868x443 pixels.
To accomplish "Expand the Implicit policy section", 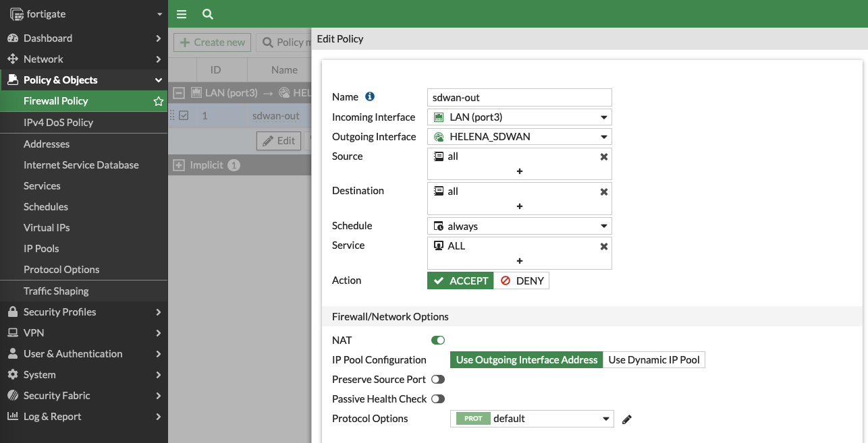I will (x=179, y=165).
